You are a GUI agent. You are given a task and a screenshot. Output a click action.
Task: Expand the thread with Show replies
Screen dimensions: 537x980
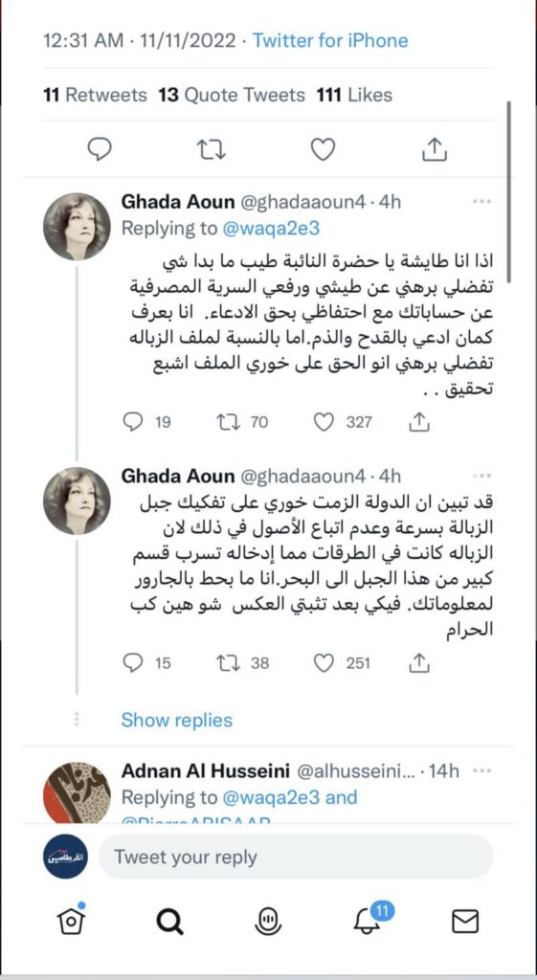click(x=176, y=720)
